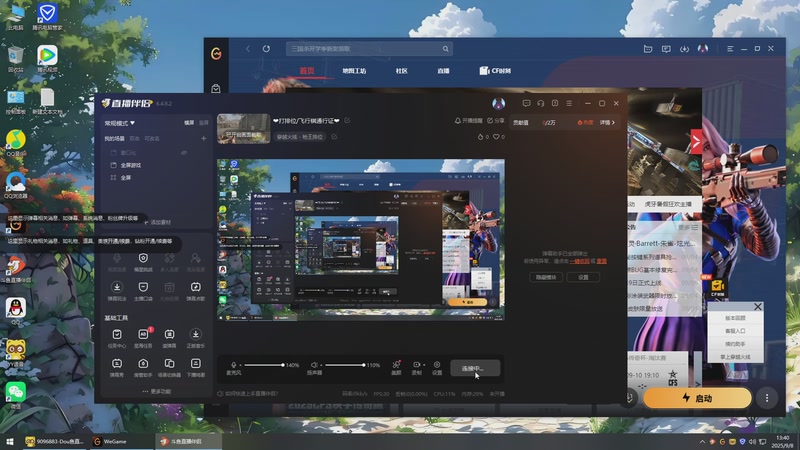The width and height of the screenshot is (800, 450).
Task: Select 竖屏 portrait orientation option
Action: click(204, 123)
